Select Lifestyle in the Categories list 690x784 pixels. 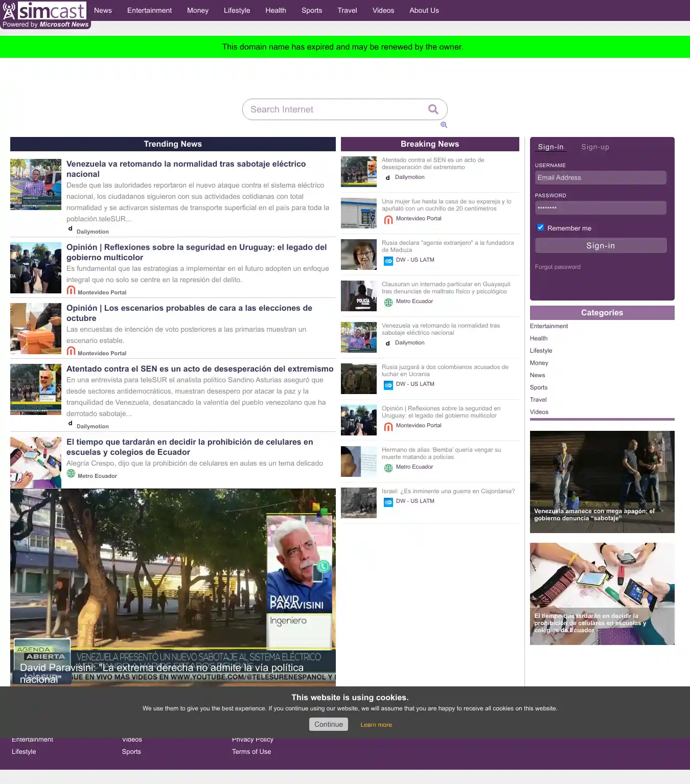541,351
